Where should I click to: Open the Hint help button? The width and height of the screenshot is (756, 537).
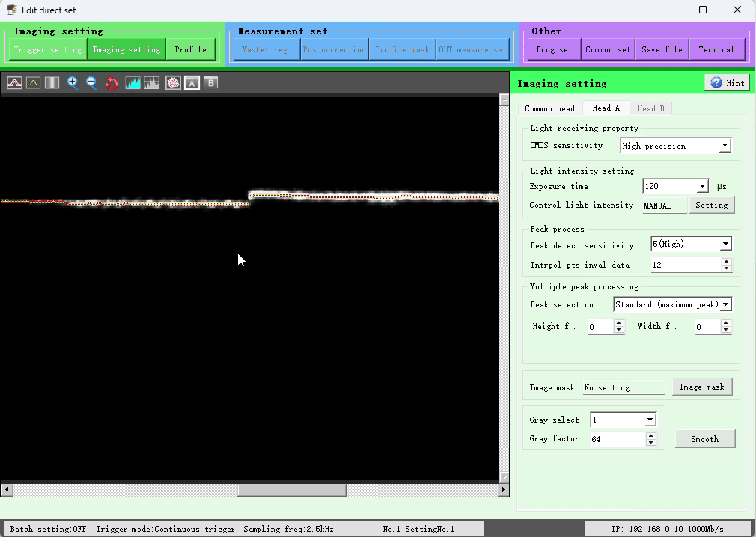pyautogui.click(x=727, y=83)
